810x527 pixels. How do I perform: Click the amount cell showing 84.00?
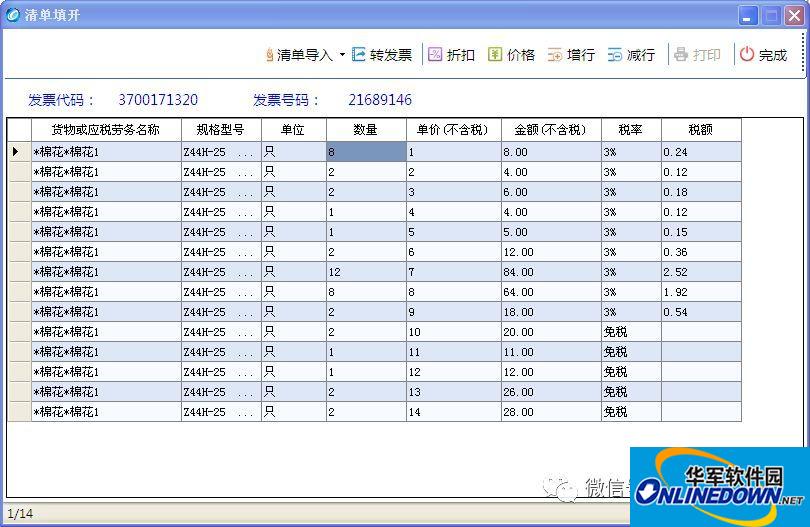tap(550, 272)
